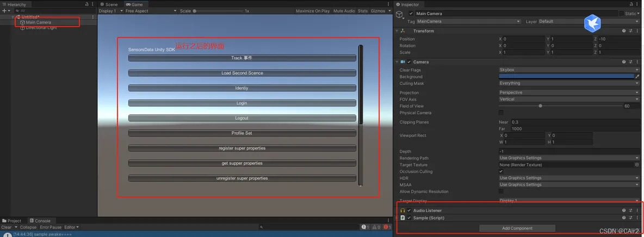Click the Profile Set button
The width and height of the screenshot is (644, 237).
tap(242, 133)
